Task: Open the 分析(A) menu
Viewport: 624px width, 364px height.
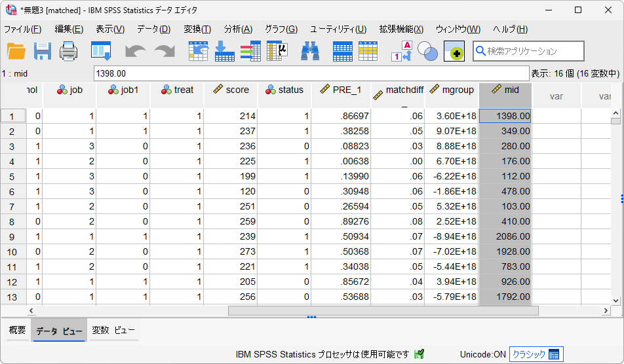Action: pyautogui.click(x=238, y=29)
